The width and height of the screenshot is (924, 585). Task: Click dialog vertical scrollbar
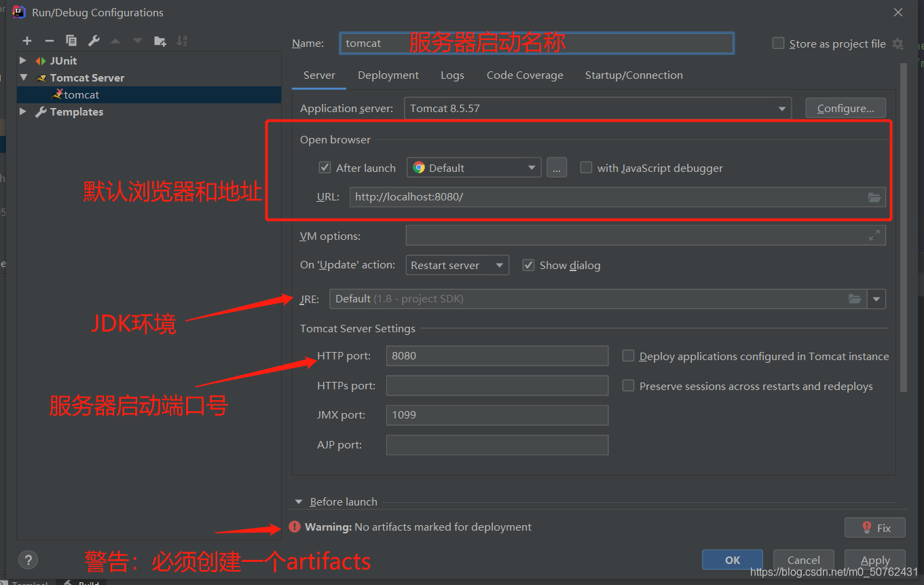(904, 228)
